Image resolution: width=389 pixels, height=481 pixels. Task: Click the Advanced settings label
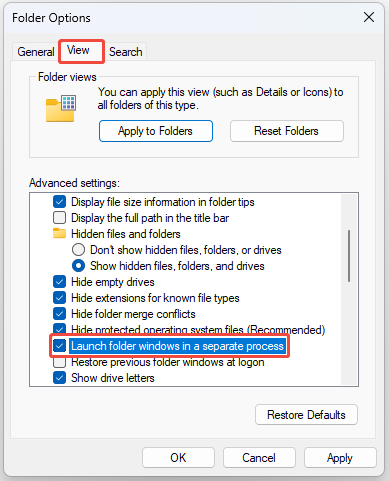pyautogui.click(x=74, y=183)
